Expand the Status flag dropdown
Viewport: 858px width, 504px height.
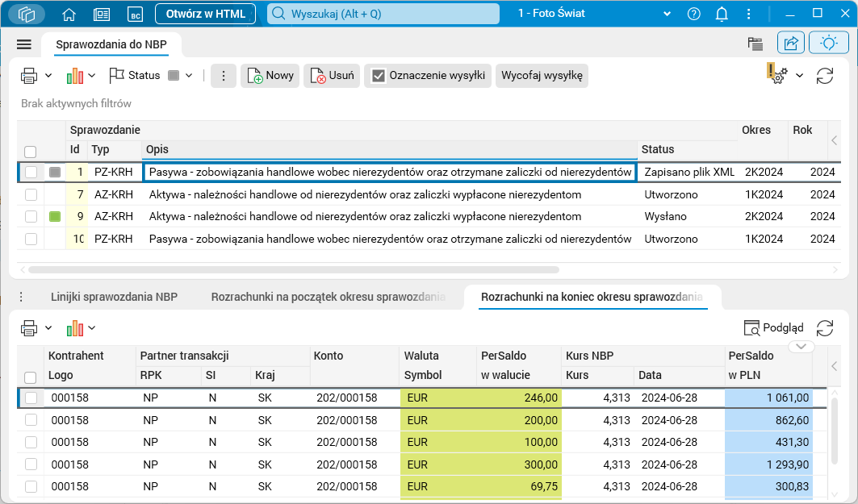[x=189, y=76]
